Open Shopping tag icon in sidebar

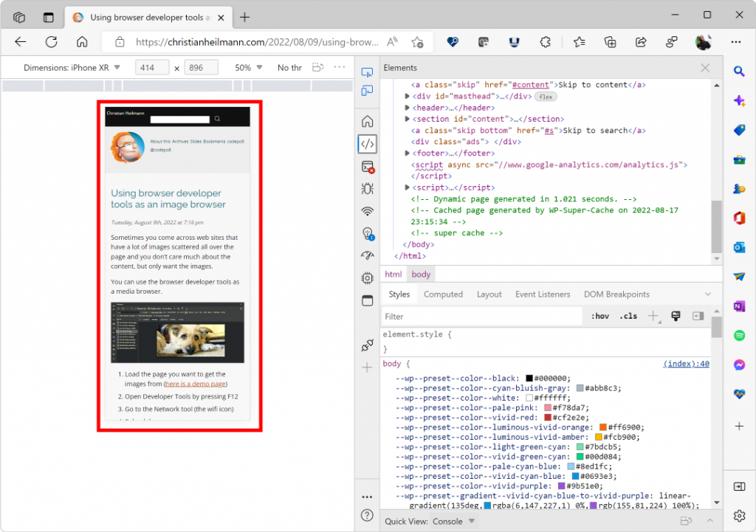click(x=739, y=130)
